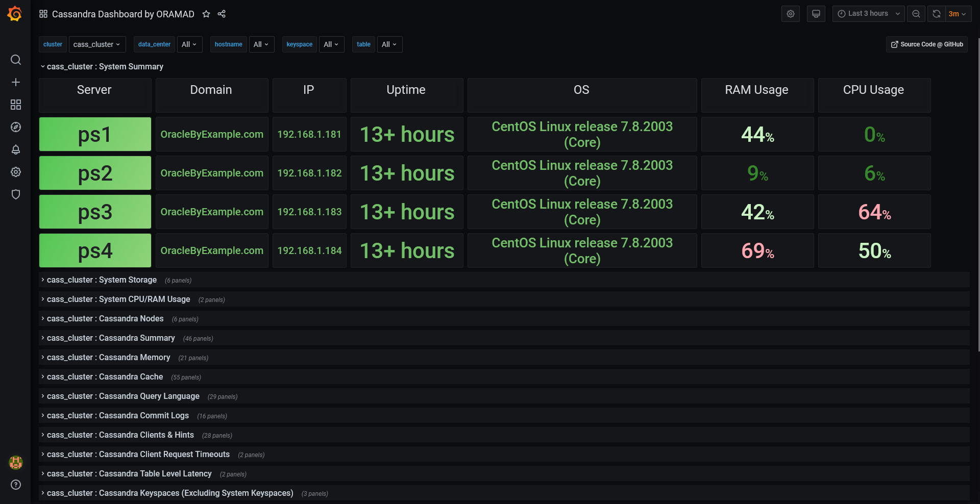Image resolution: width=980 pixels, height=504 pixels.
Task: Click the 9% RAM usage value
Action: (757, 173)
